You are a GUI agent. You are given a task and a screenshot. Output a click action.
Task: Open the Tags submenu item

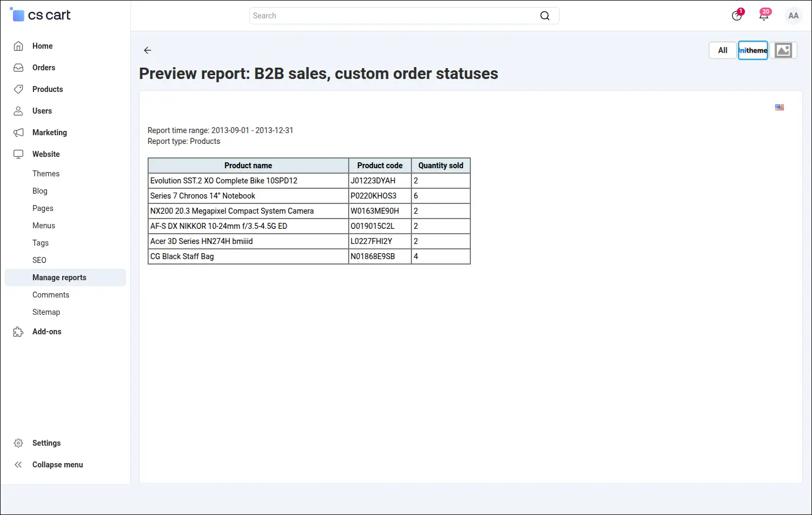point(41,243)
